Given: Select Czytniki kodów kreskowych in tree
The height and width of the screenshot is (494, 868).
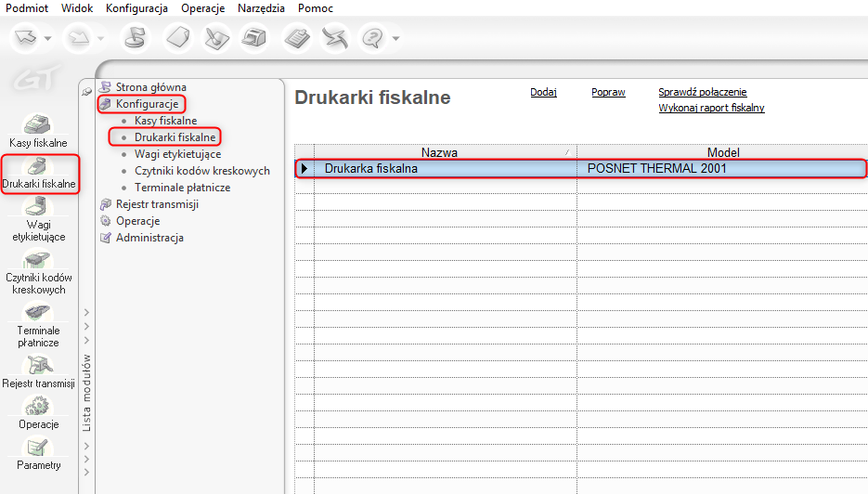Looking at the screenshot, I should pyautogui.click(x=202, y=171).
